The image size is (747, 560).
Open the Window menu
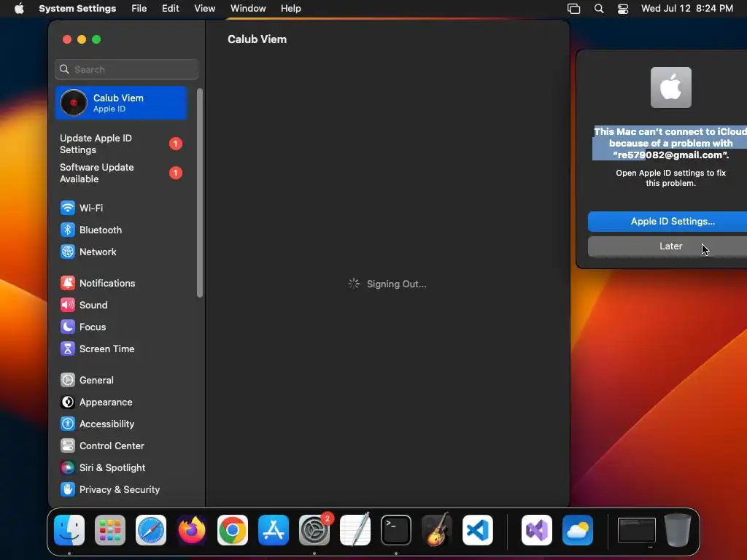click(248, 9)
